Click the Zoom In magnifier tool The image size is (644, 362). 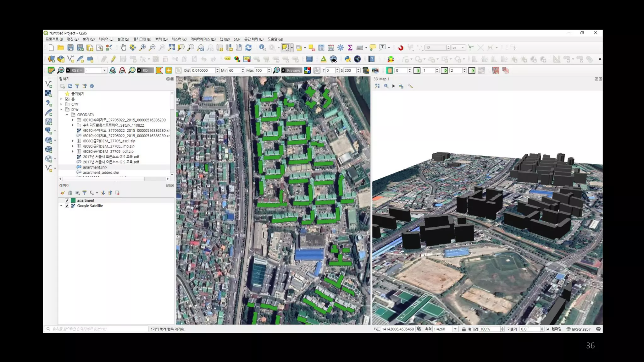tap(142, 48)
